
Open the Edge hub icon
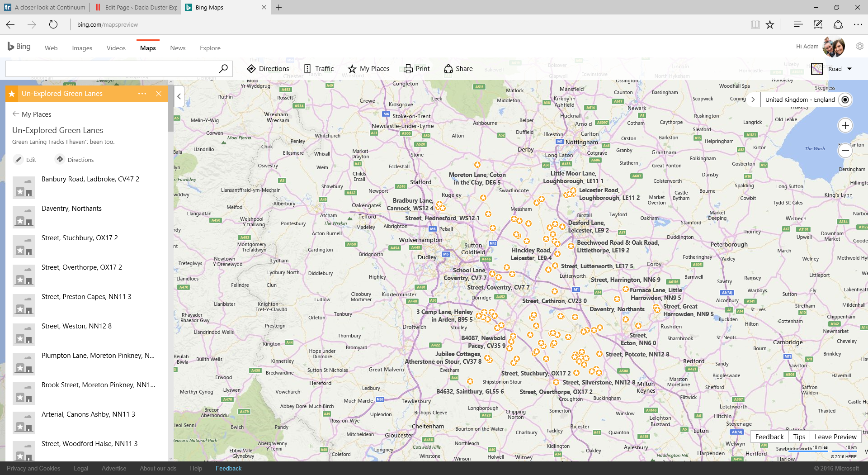click(x=798, y=24)
